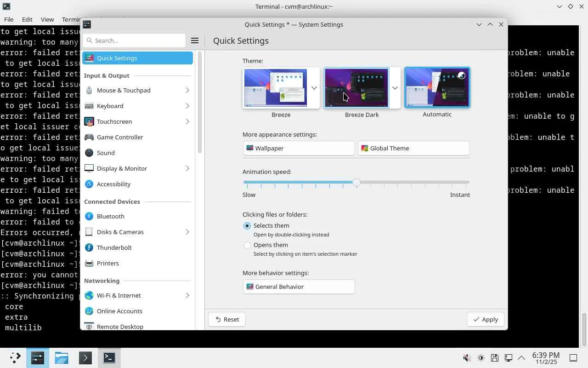
Task: Click the 'Connected Devices' sidebar heading
Action: click(112, 201)
